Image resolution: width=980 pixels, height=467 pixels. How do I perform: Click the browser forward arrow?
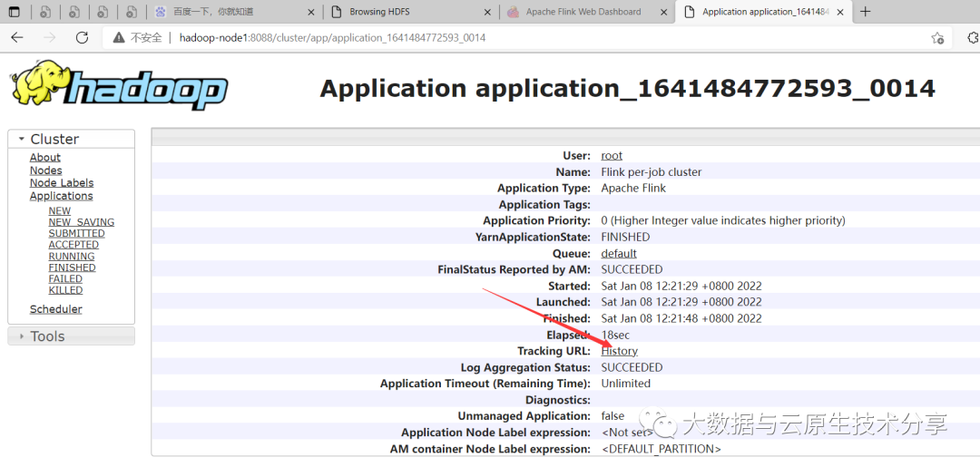49,37
